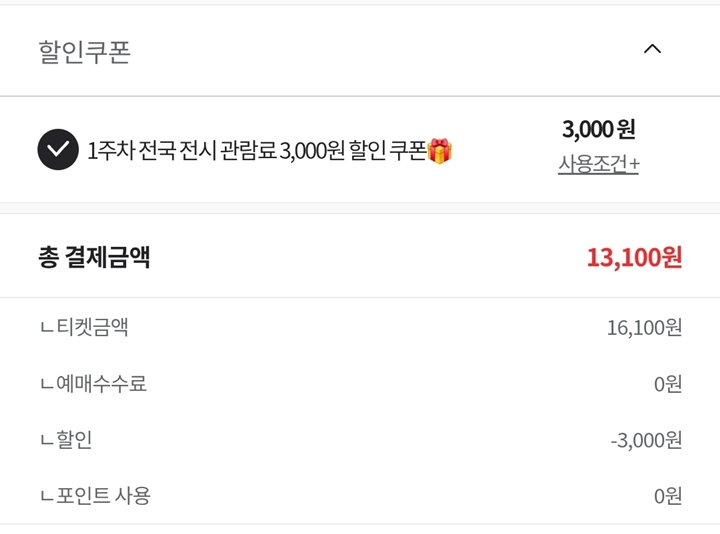The image size is (720, 534).
Task: Click the 총 결제금액 label
Action: tap(94, 257)
